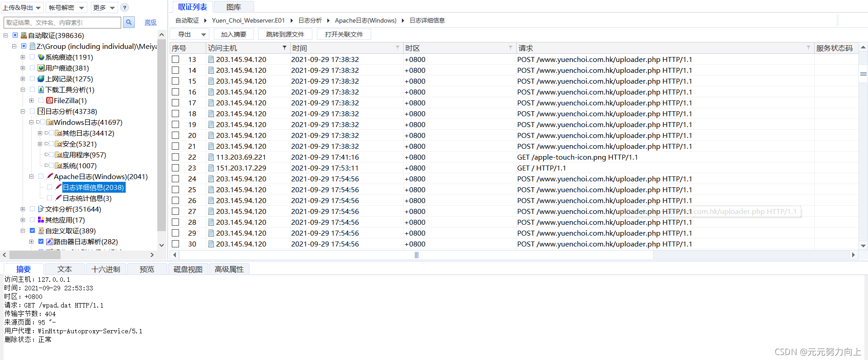This screenshot has height=360, width=868.
Task: Click the file icon in row 13
Action: click(211, 59)
